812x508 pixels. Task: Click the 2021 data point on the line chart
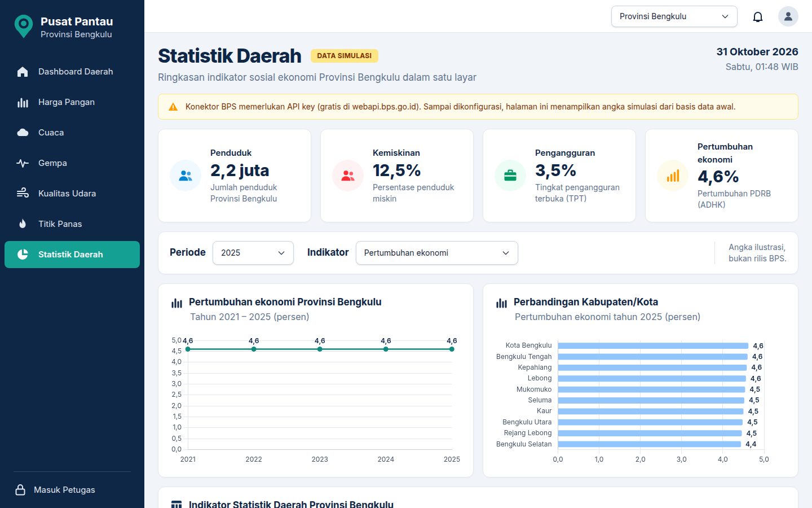(188, 349)
